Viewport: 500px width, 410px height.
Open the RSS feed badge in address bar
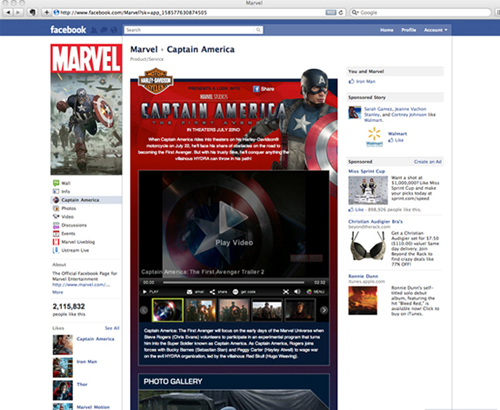coord(330,13)
